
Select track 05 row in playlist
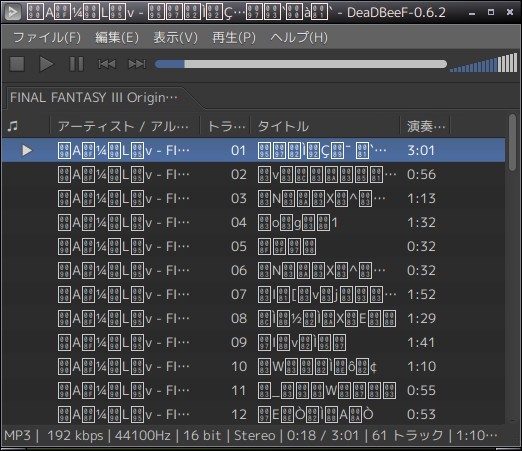(x=253, y=246)
